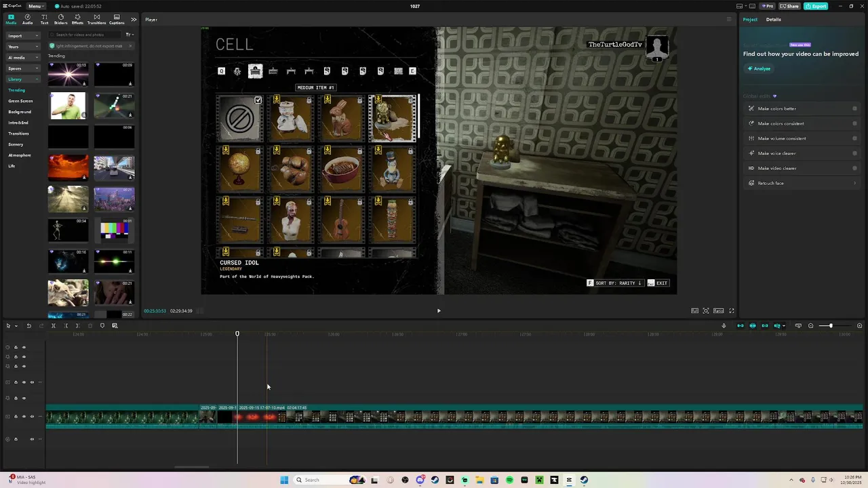Screen dimensions: 868x488
Task: Click the preview axis icon in timeline toolbar
Action: point(777,326)
